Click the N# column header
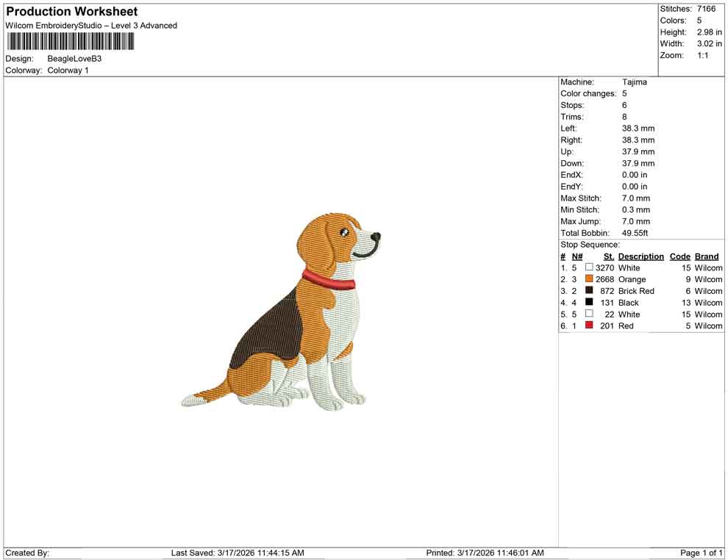 coord(577,256)
